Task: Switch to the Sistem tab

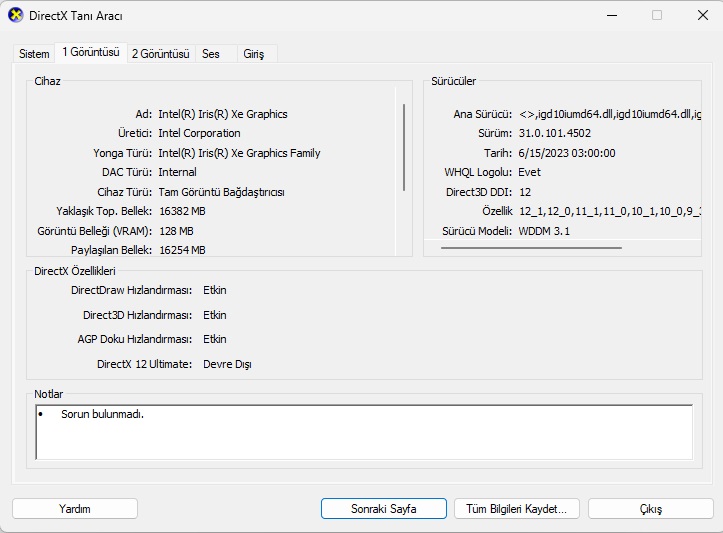Action: tap(34, 54)
